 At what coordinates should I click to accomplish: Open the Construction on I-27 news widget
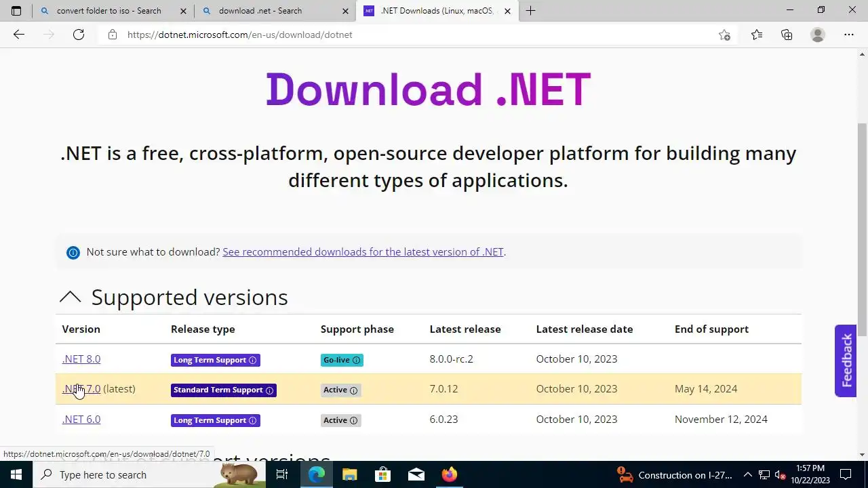coord(675,474)
